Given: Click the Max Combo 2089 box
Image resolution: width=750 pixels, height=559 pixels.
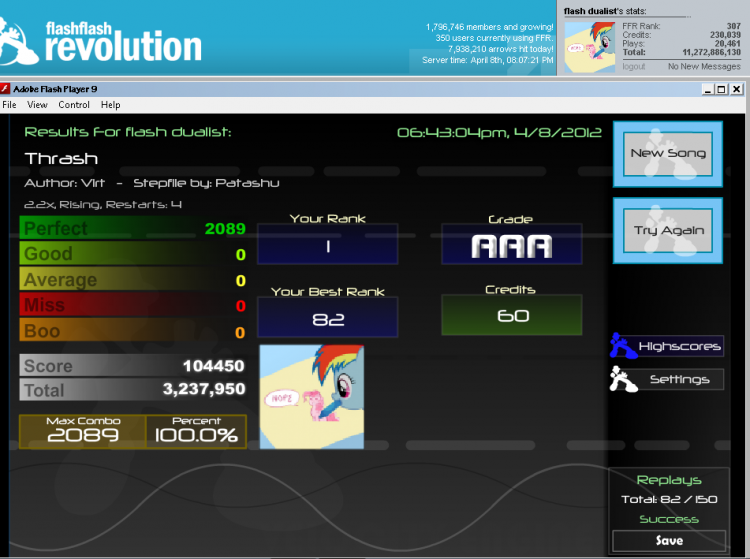Looking at the screenshot, I should pyautogui.click(x=83, y=431).
